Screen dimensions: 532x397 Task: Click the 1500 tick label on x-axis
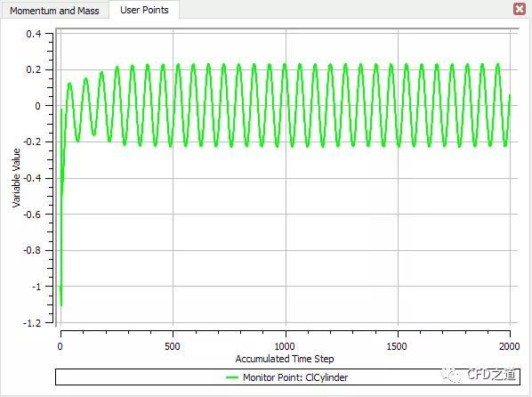[397, 346]
